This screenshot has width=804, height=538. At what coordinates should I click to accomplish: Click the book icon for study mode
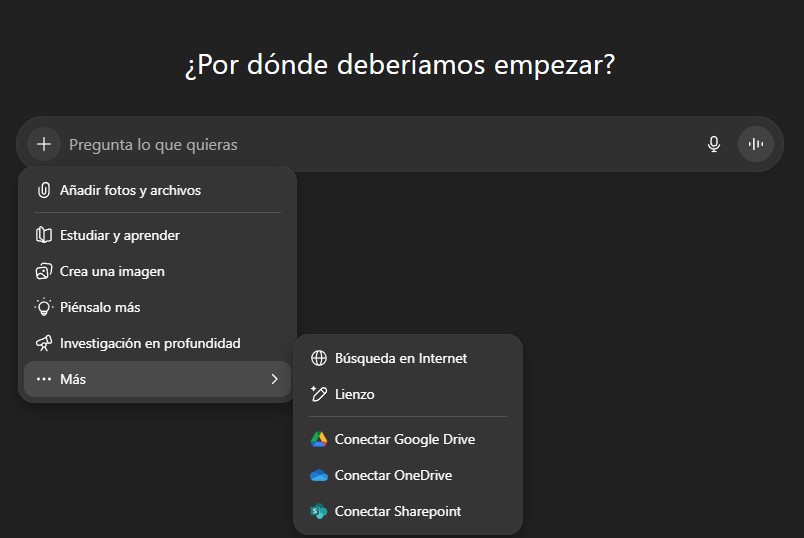[x=44, y=235]
